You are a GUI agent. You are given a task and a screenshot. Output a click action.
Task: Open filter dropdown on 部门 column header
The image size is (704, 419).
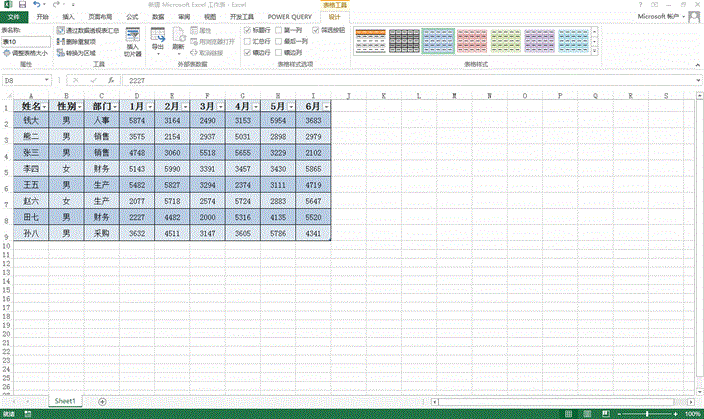click(115, 106)
